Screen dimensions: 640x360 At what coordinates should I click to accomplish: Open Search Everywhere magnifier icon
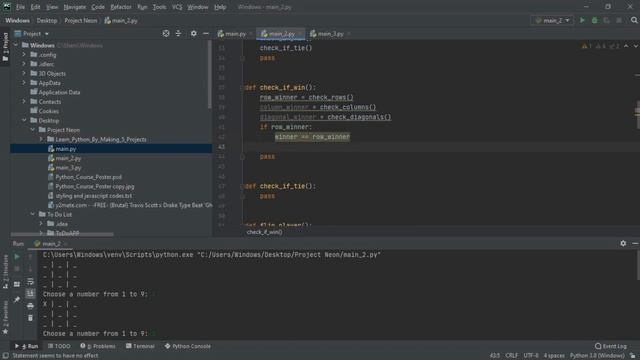point(634,20)
